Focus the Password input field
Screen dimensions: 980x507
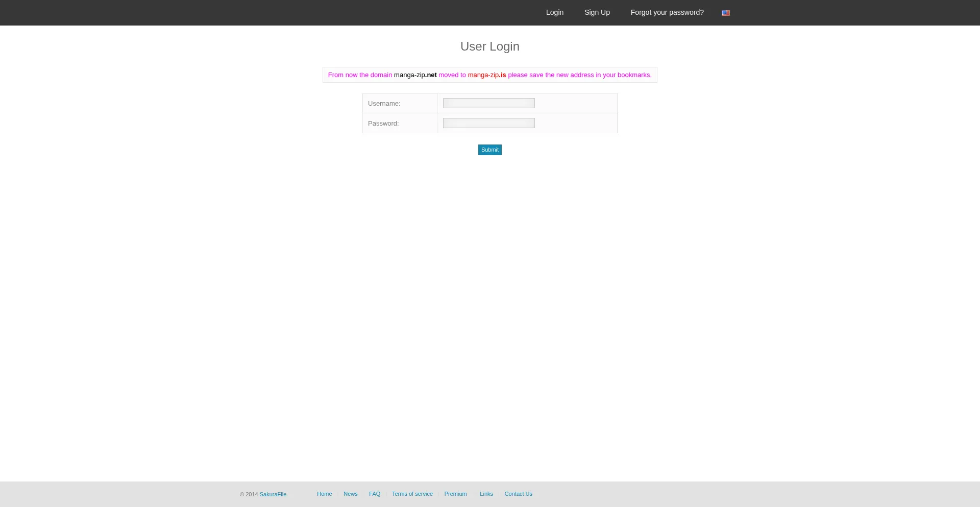pyautogui.click(x=489, y=123)
